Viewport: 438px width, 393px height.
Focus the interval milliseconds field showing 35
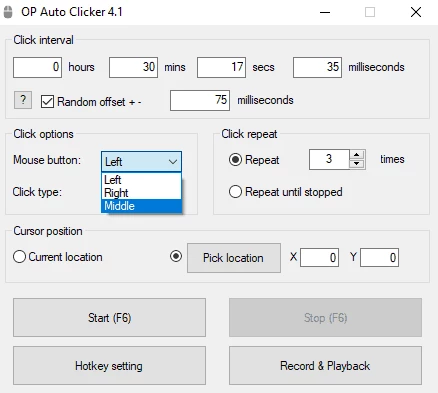(x=317, y=67)
